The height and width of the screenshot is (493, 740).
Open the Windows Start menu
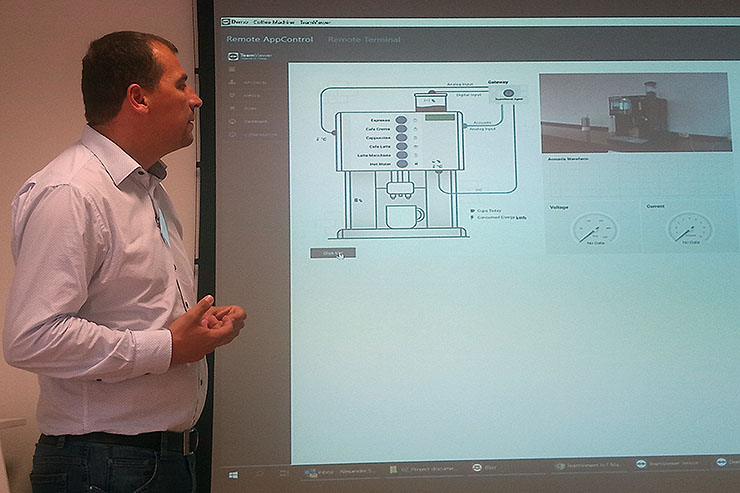[234, 473]
